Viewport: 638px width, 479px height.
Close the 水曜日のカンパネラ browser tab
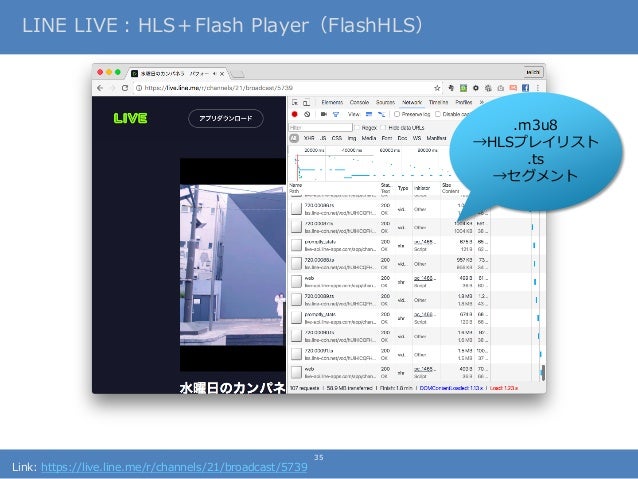point(222,74)
